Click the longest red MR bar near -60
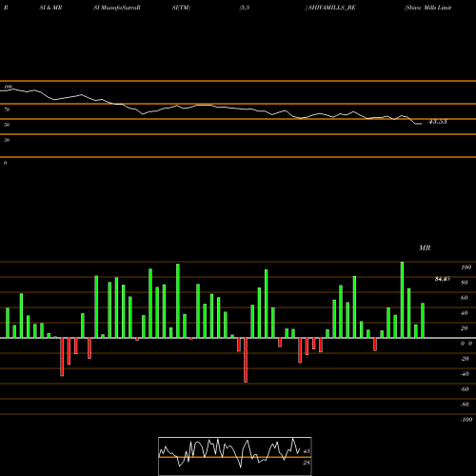 click(x=246, y=360)
